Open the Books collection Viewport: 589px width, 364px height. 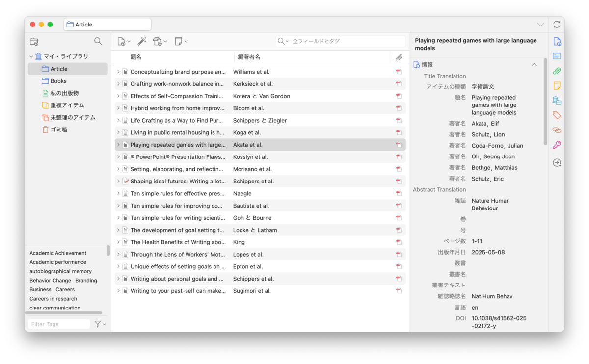click(68, 81)
